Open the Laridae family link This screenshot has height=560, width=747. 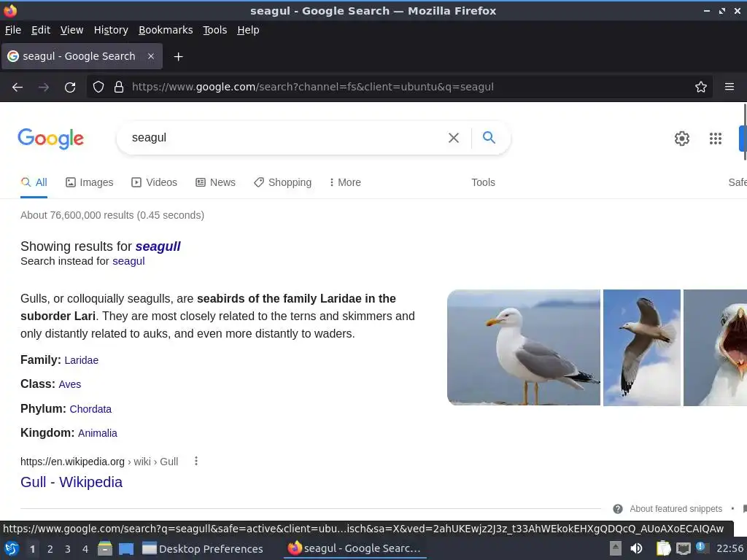(x=82, y=360)
